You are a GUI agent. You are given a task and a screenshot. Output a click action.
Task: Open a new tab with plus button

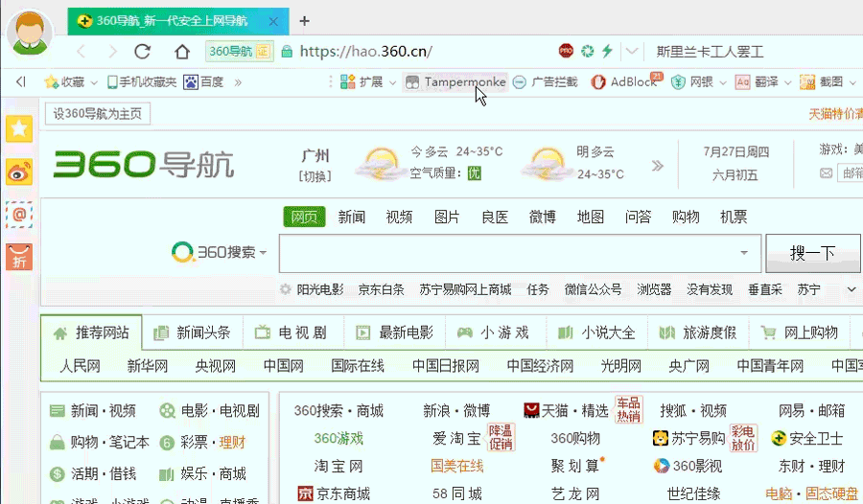[304, 21]
